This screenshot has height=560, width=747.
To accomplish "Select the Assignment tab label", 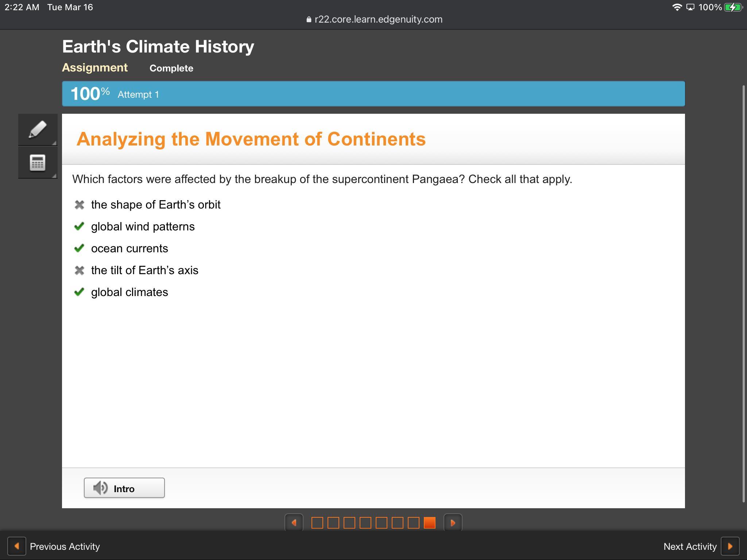I will coord(95,68).
